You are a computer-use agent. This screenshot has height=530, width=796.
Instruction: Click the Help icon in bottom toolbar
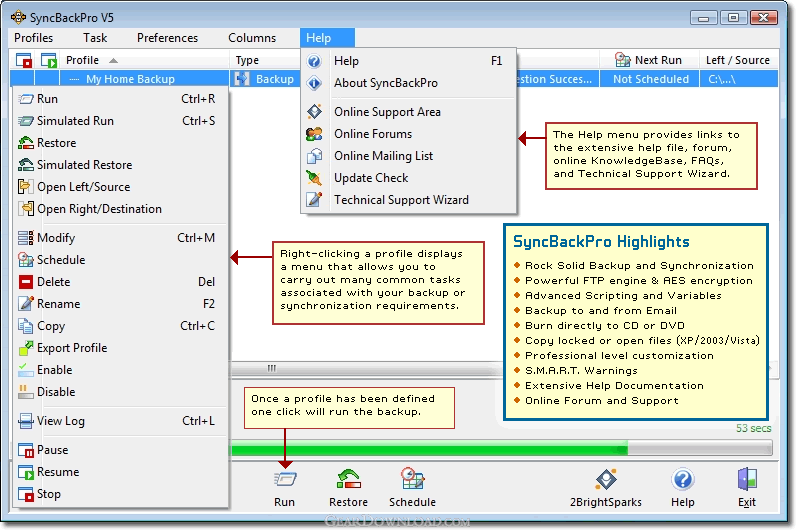click(x=683, y=479)
